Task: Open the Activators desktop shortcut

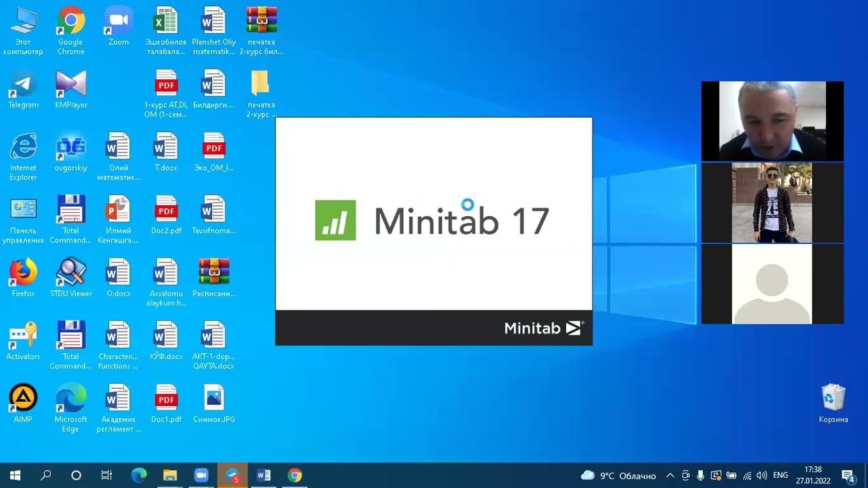Action: coord(23,342)
